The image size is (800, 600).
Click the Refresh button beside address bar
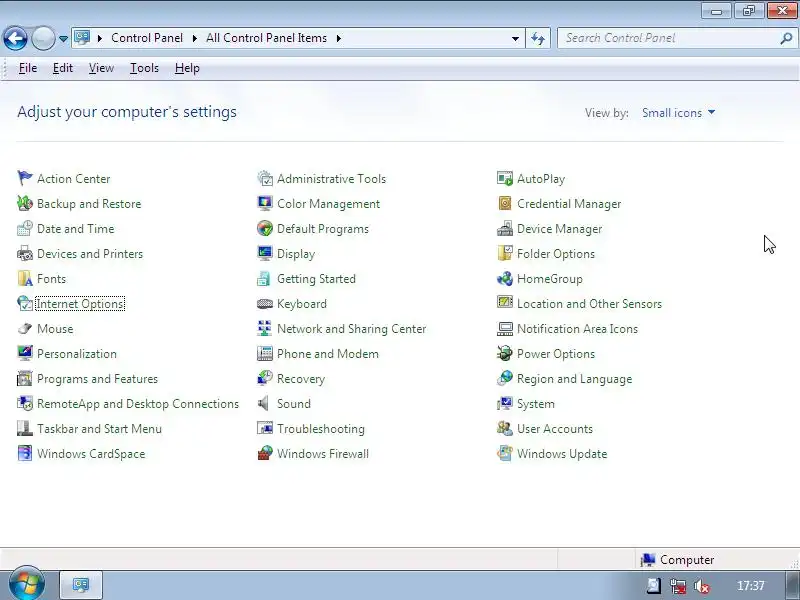pos(538,38)
